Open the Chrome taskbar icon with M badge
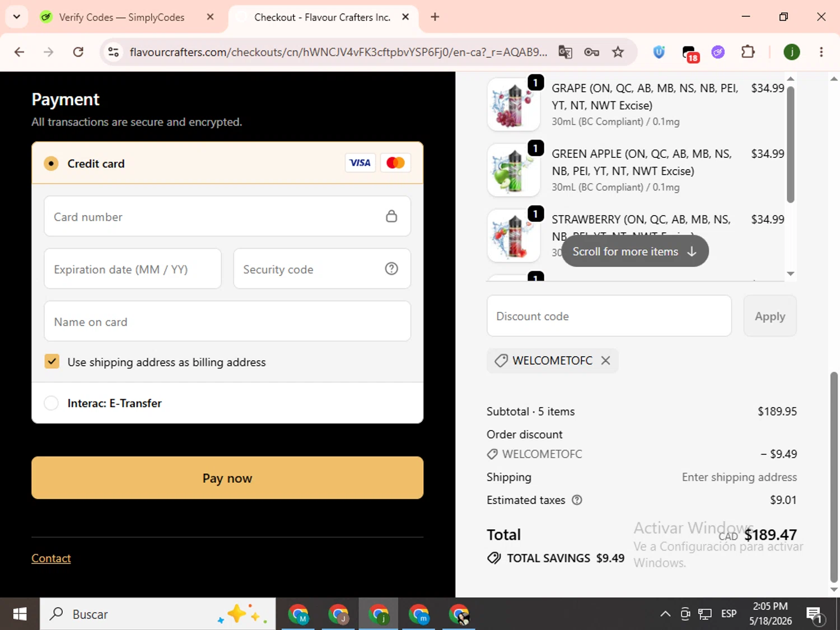This screenshot has height=630, width=840. (298, 614)
